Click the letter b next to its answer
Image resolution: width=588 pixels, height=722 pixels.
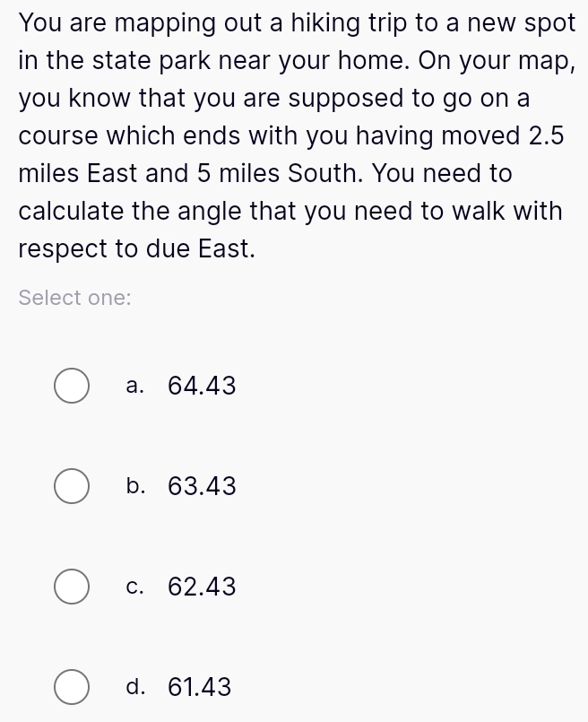point(134,486)
